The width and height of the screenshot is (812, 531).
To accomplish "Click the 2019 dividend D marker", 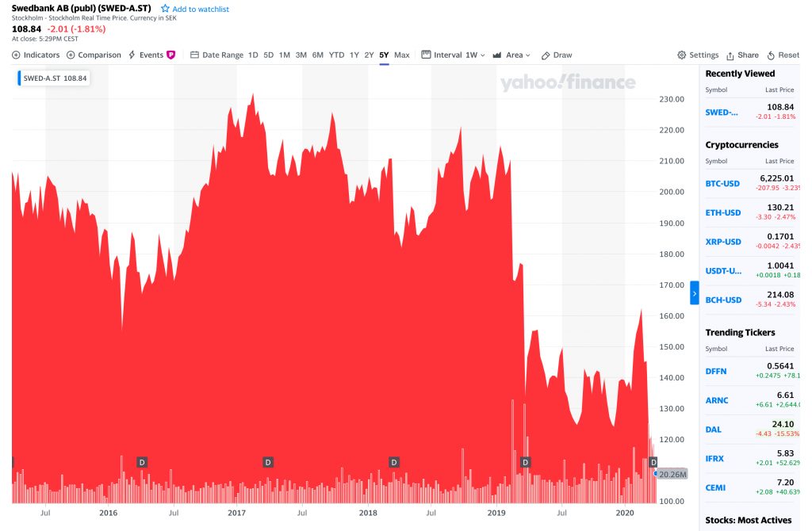I will click(525, 462).
